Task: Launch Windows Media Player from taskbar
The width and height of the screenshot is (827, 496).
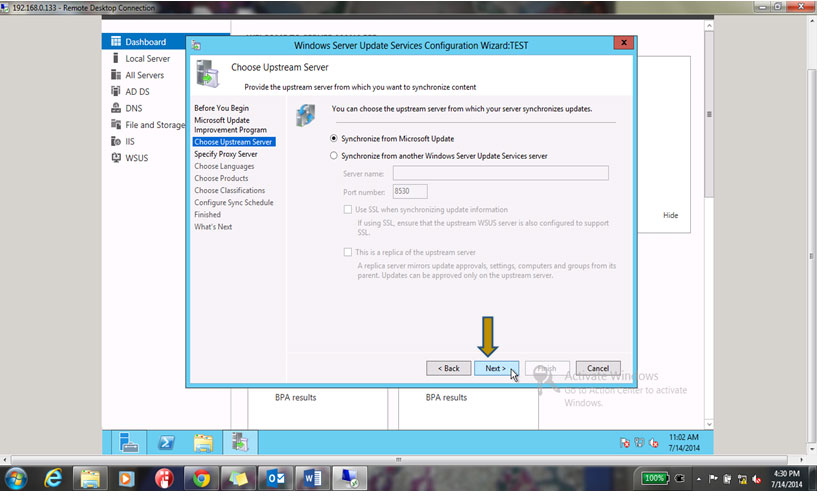Action: point(126,479)
